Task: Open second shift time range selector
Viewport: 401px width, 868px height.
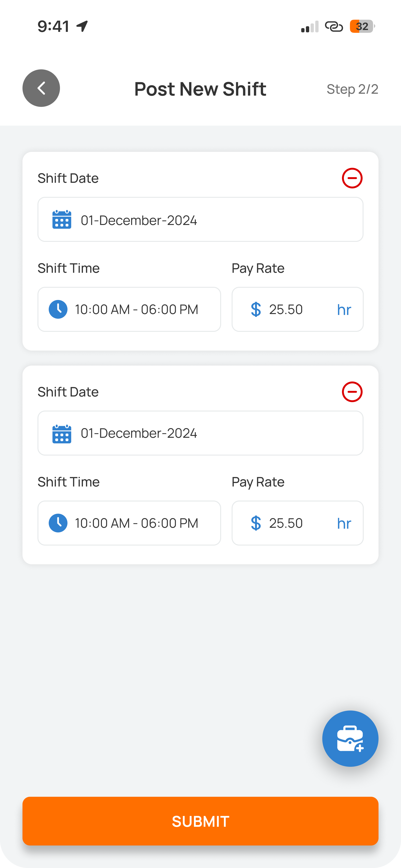Action: pyautogui.click(x=129, y=523)
